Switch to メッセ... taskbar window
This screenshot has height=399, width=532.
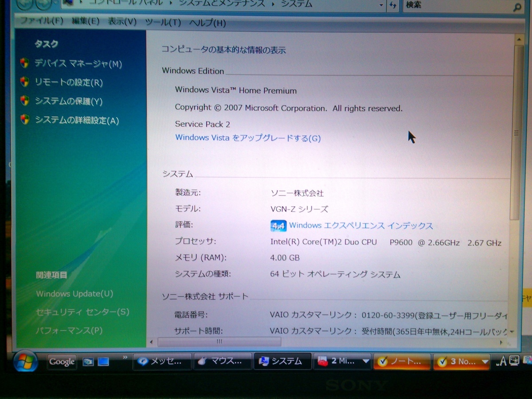(162, 361)
